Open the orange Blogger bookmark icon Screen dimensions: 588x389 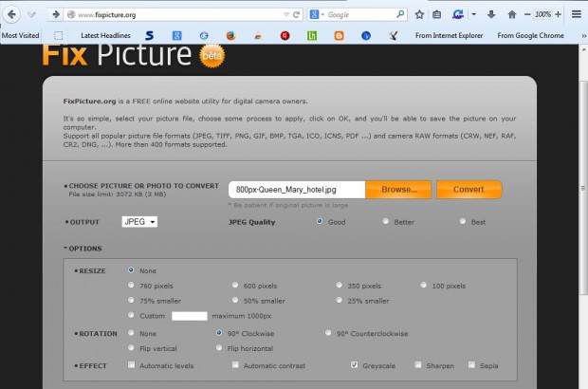coord(339,36)
